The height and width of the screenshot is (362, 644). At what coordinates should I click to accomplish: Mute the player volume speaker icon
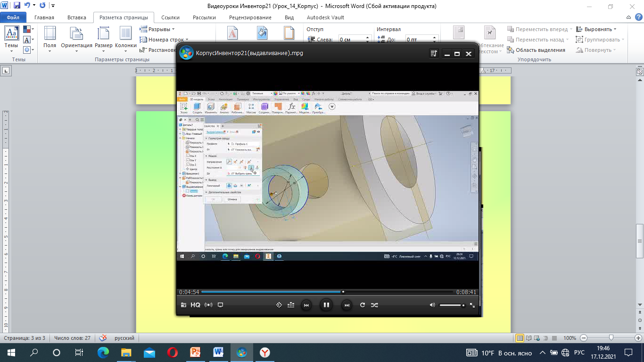[432, 305]
